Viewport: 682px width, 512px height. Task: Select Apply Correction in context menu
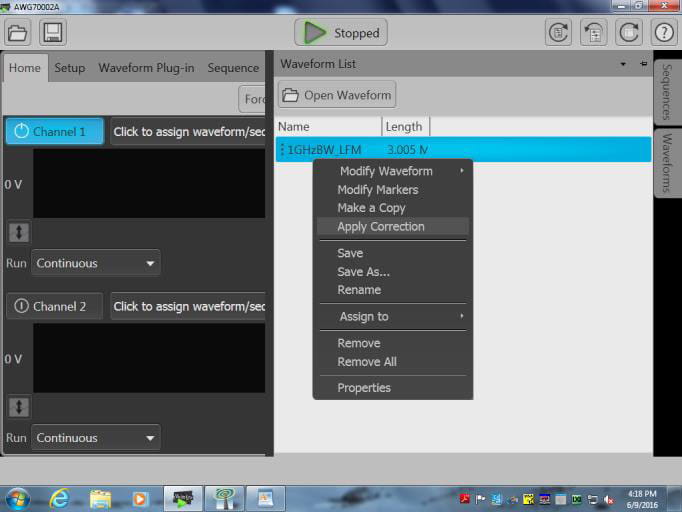(x=381, y=227)
